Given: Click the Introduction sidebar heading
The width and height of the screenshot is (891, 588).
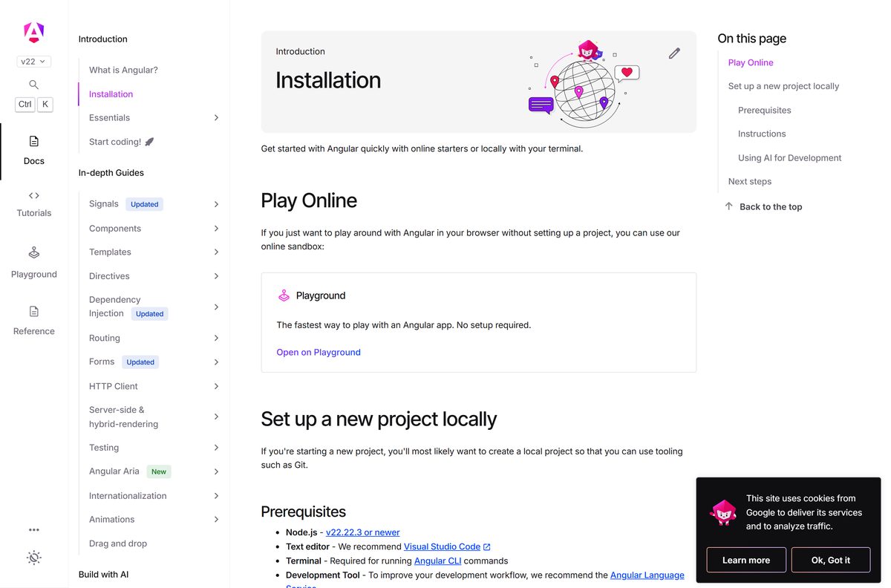Looking at the screenshot, I should pyautogui.click(x=103, y=39).
